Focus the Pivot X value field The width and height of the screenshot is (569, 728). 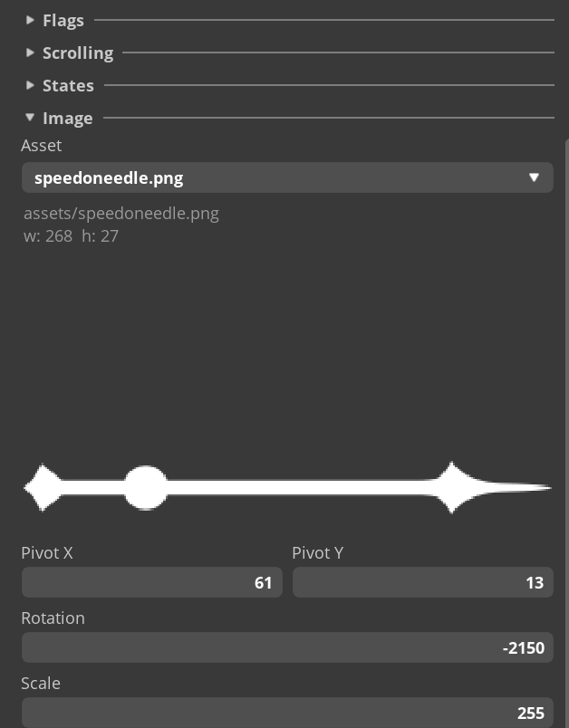point(151,583)
